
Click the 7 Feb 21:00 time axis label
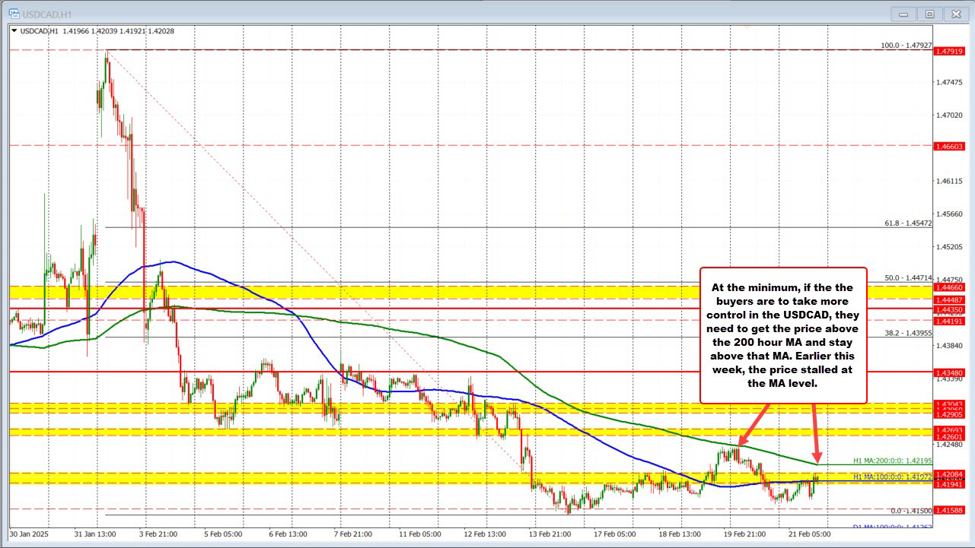coord(353,534)
